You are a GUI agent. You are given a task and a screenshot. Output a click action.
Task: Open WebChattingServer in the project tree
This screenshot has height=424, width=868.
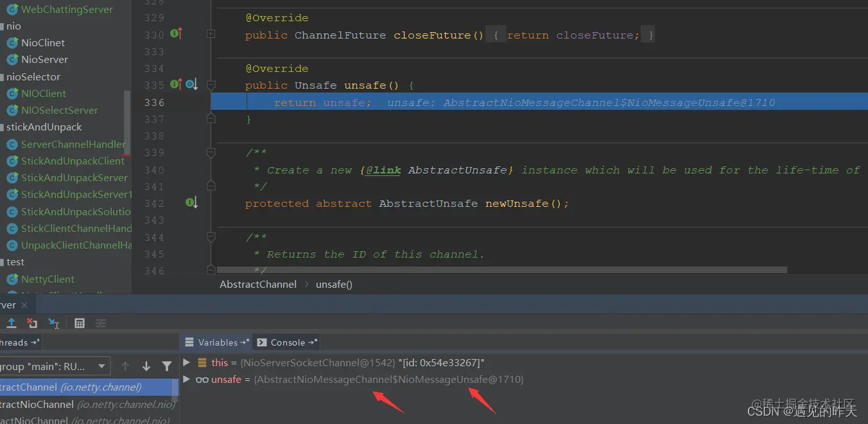pos(67,10)
